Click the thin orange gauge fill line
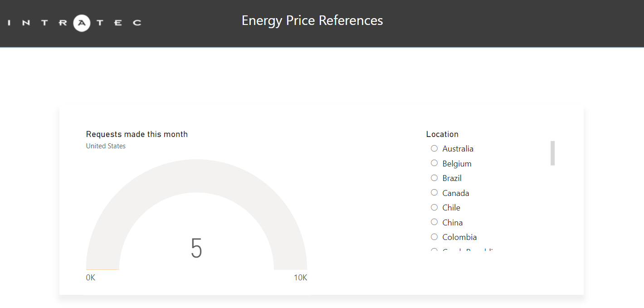The width and height of the screenshot is (644, 308). pyautogui.click(x=102, y=269)
